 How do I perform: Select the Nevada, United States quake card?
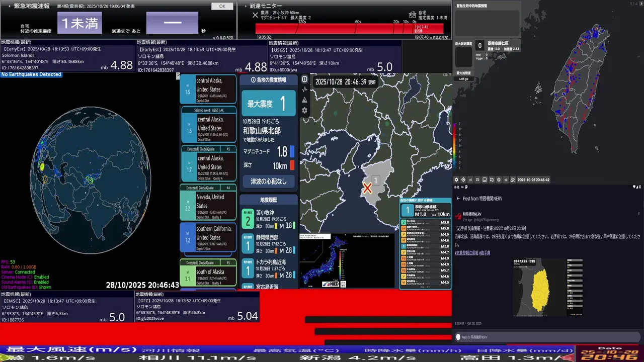(208, 202)
